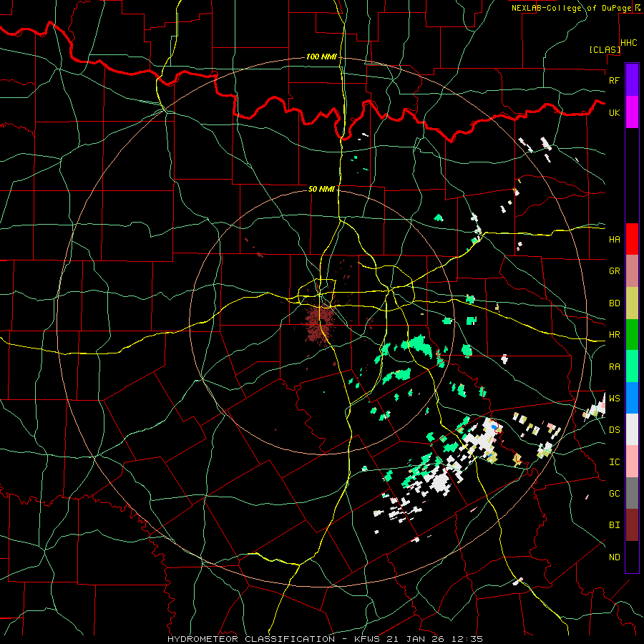Click the NEXLAB-College of DuPage title

(571, 8)
